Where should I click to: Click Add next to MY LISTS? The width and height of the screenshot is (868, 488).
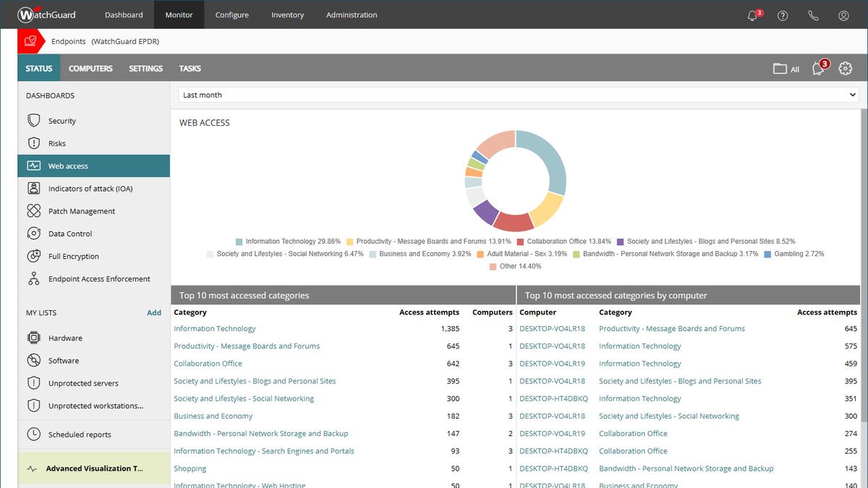coord(154,312)
